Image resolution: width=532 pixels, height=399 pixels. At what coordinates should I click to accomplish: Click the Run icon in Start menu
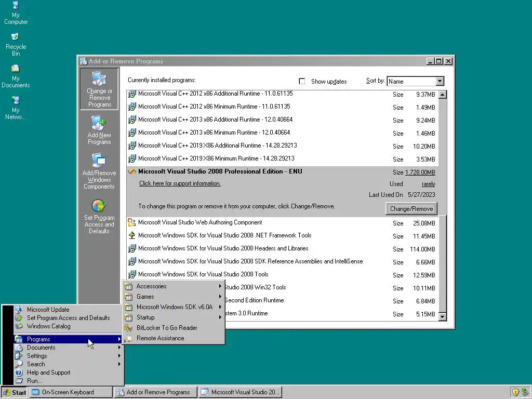(19, 381)
